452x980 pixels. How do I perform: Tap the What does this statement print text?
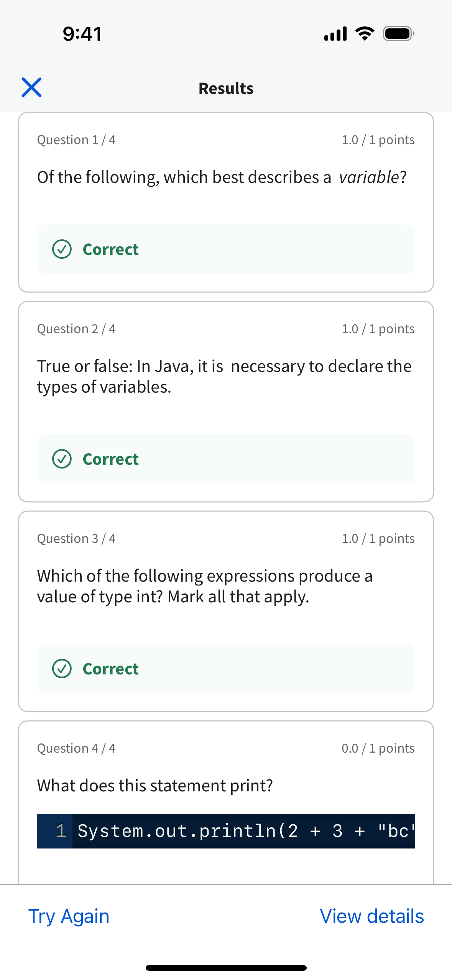[155, 785]
